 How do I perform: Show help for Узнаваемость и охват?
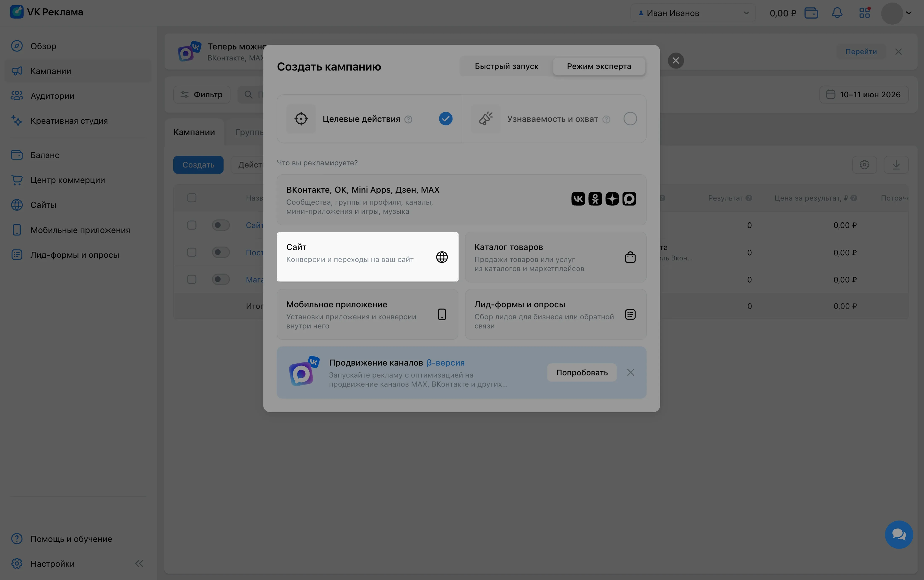click(x=606, y=120)
